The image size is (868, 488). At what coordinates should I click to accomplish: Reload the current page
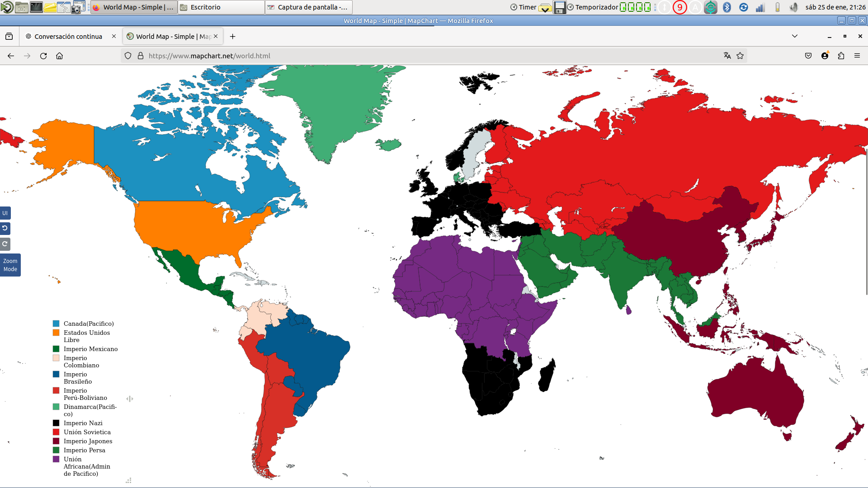(x=43, y=56)
